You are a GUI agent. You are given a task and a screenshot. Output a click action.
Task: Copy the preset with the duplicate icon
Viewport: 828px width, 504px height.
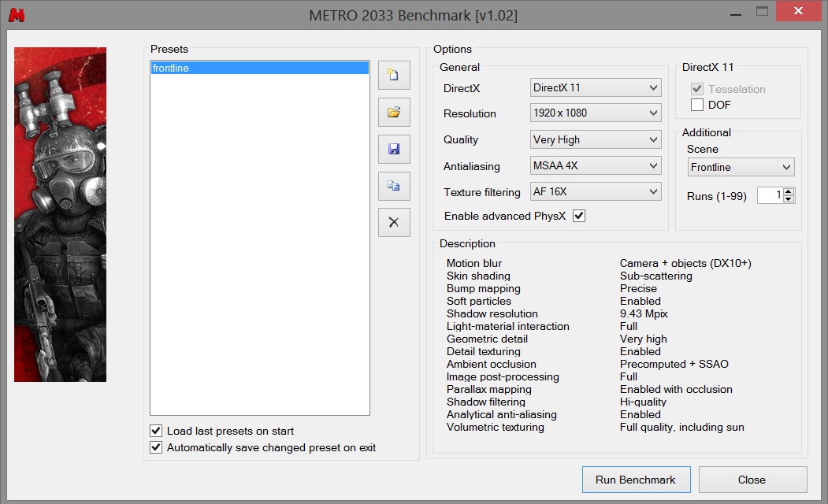(x=394, y=186)
